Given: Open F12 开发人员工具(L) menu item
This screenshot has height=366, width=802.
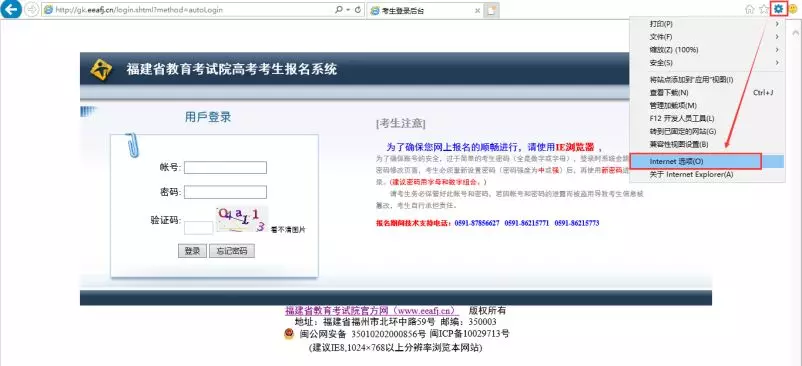Looking at the screenshot, I should (x=706, y=118).
